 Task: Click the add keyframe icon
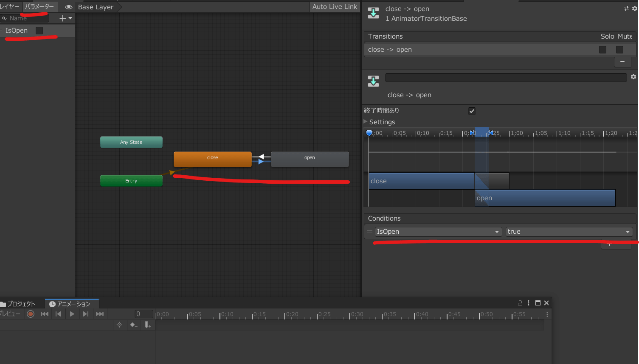tap(134, 325)
